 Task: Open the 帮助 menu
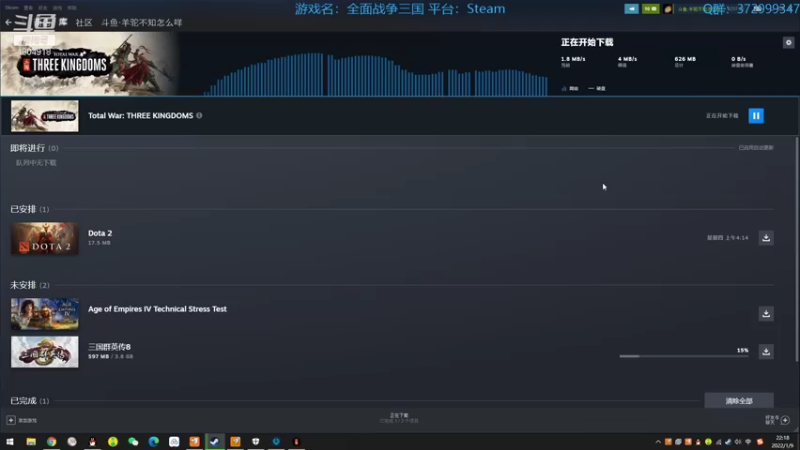72,8
